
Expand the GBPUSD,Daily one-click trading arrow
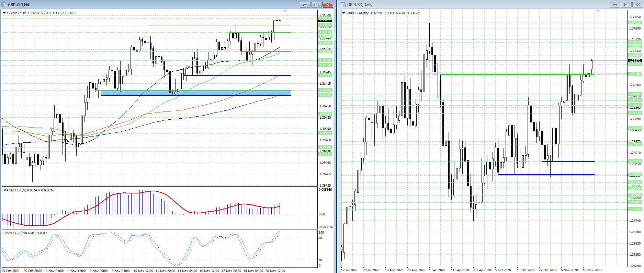[343, 13]
